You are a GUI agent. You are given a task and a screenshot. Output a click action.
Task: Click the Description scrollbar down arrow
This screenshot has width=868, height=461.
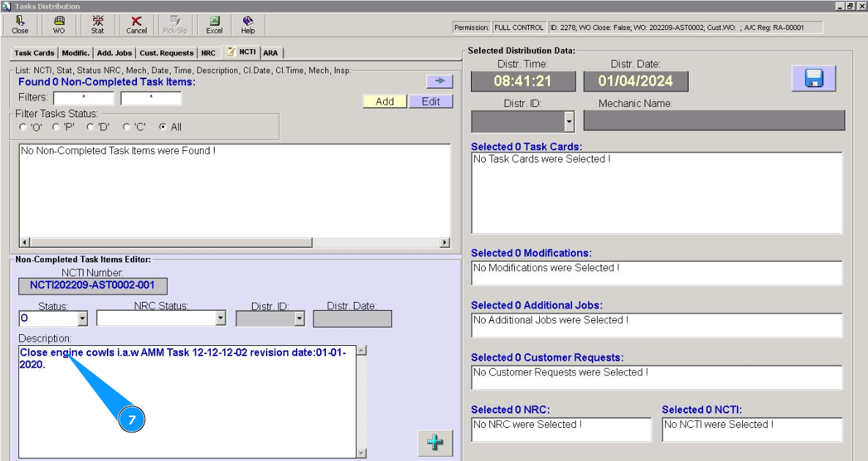click(361, 453)
